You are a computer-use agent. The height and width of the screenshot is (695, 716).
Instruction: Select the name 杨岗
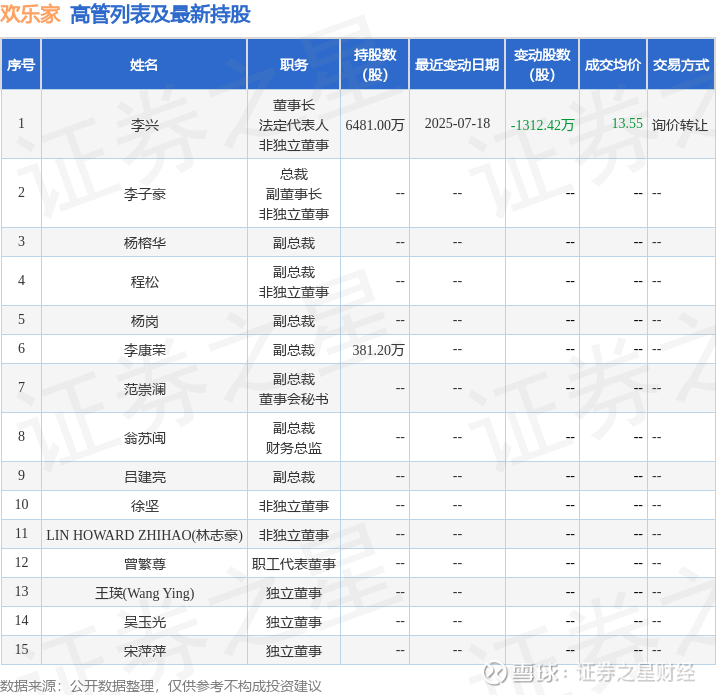point(144,321)
